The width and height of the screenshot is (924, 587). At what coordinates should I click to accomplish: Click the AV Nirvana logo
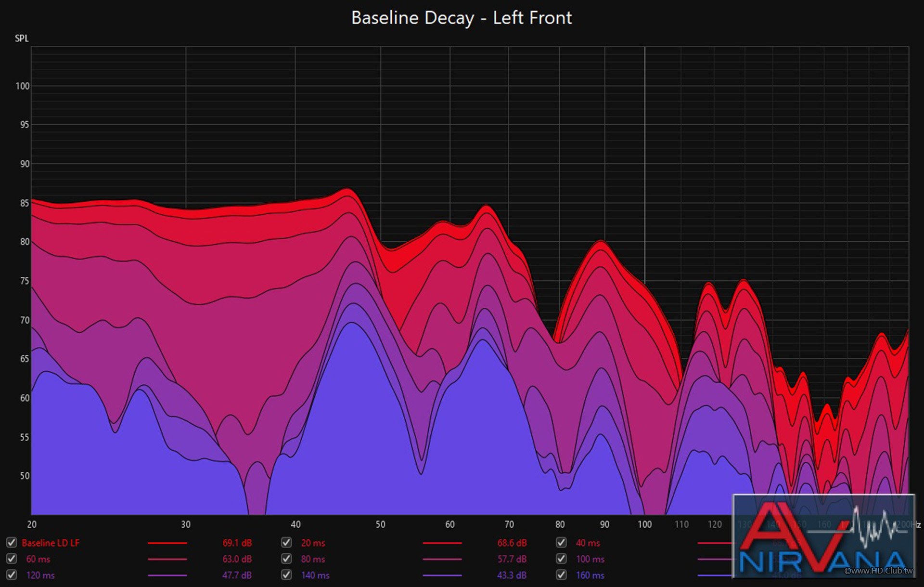[823, 535]
